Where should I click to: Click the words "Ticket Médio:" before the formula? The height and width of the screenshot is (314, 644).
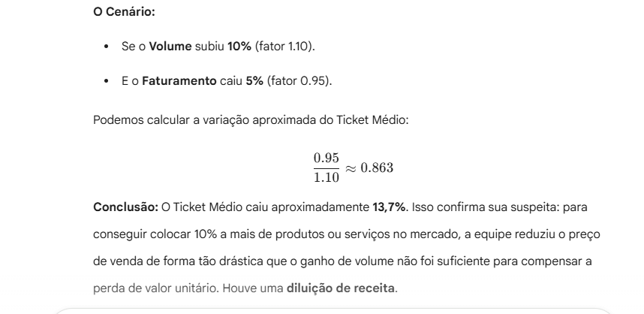click(x=372, y=120)
